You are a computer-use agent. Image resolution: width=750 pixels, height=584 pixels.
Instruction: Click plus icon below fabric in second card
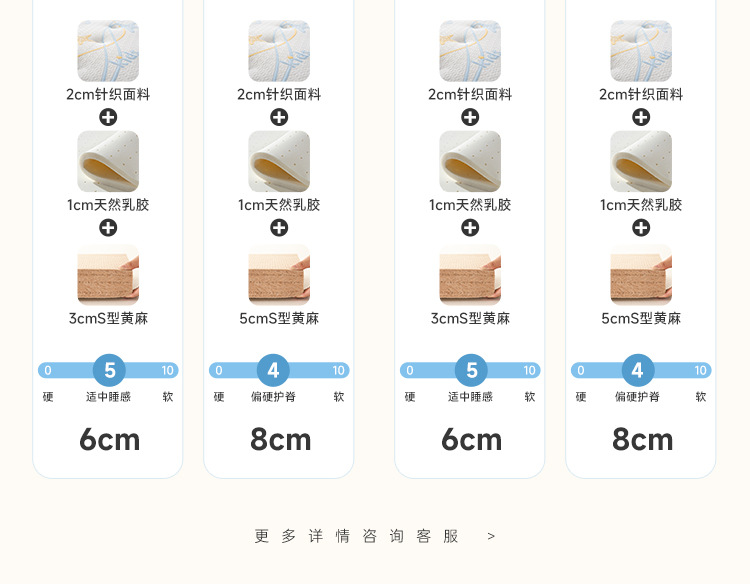click(x=279, y=117)
